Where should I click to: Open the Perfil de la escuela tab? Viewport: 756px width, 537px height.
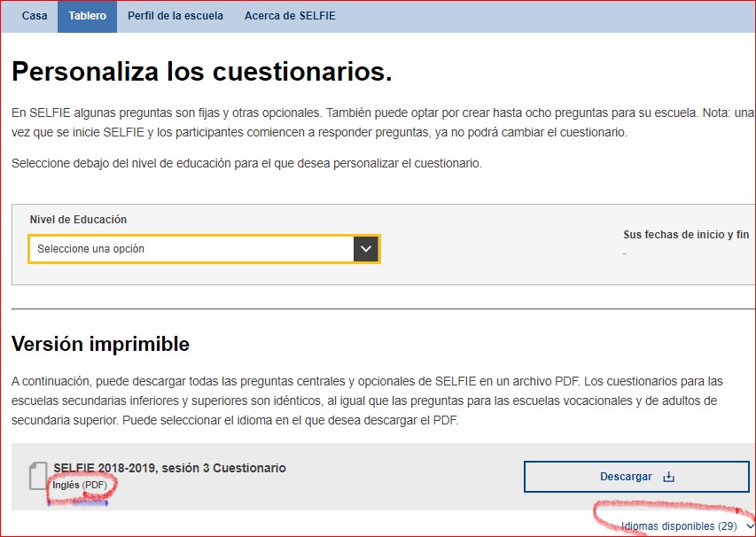coord(175,16)
